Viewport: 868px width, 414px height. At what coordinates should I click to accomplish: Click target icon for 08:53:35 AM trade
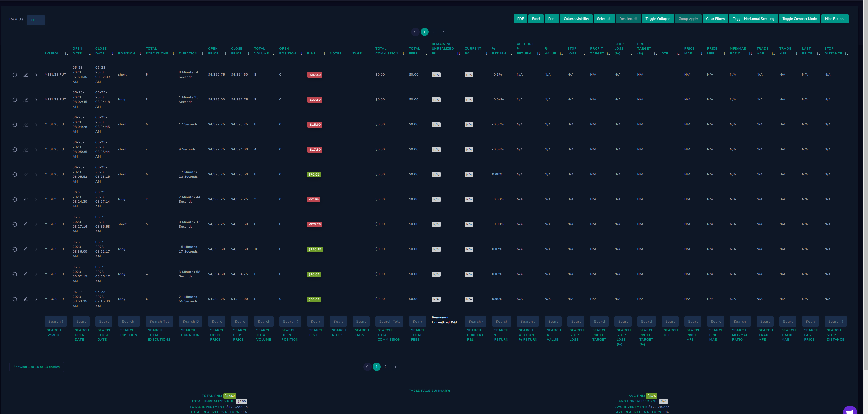15,299
